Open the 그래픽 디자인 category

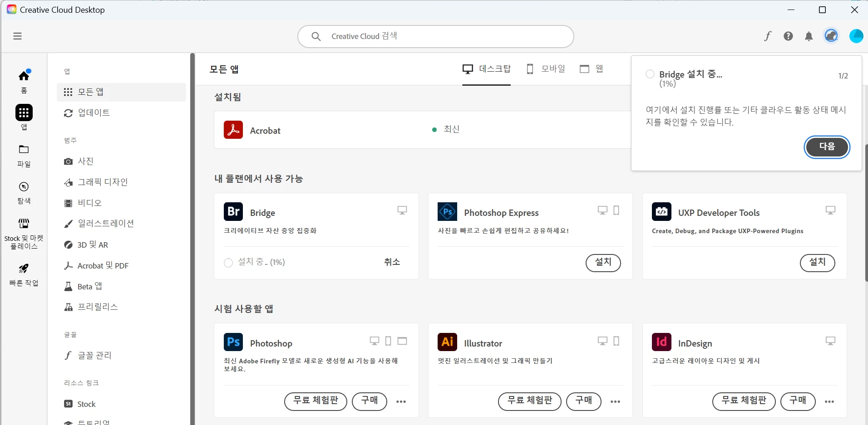pyautogui.click(x=121, y=182)
